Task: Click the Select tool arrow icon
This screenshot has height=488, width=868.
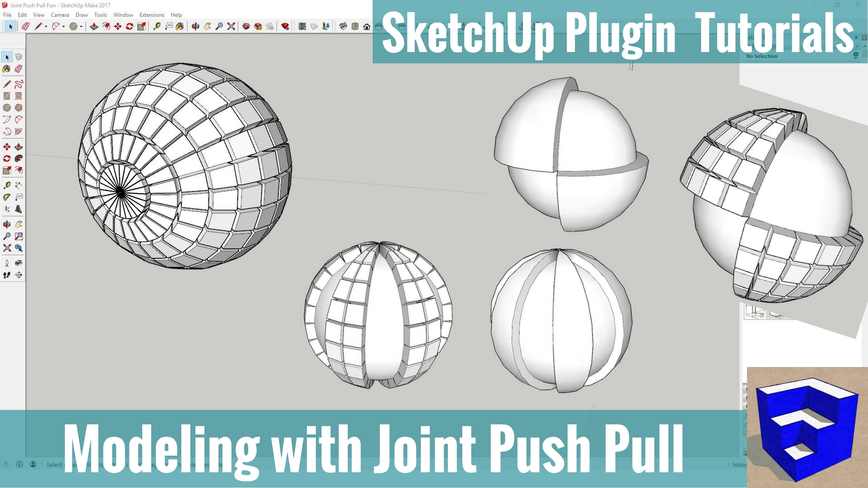Action: click(x=10, y=26)
